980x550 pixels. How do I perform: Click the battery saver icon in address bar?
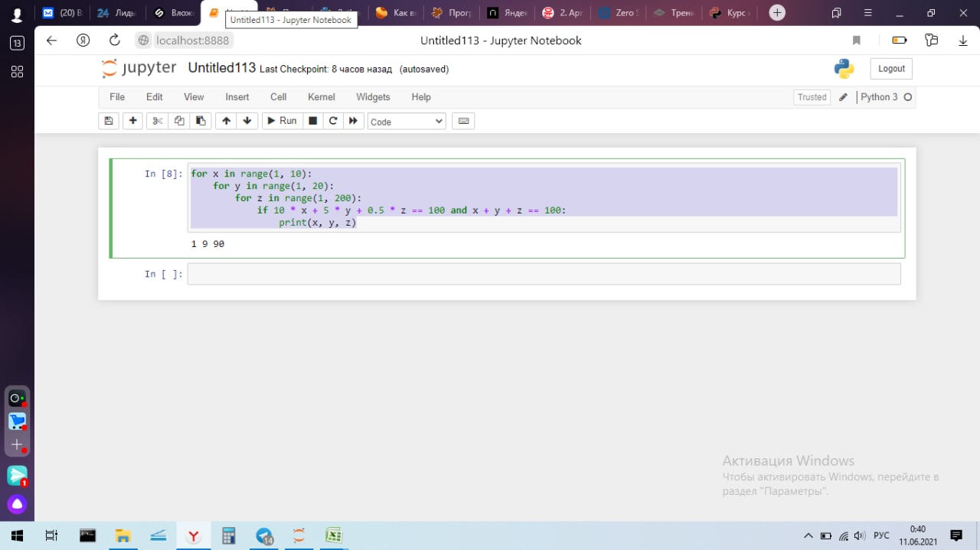click(900, 41)
